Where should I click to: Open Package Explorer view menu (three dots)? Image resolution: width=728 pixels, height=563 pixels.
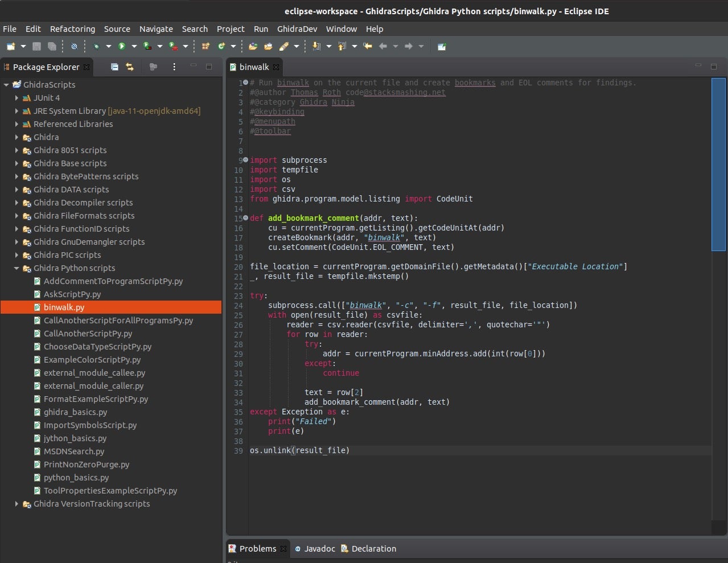pos(174,67)
